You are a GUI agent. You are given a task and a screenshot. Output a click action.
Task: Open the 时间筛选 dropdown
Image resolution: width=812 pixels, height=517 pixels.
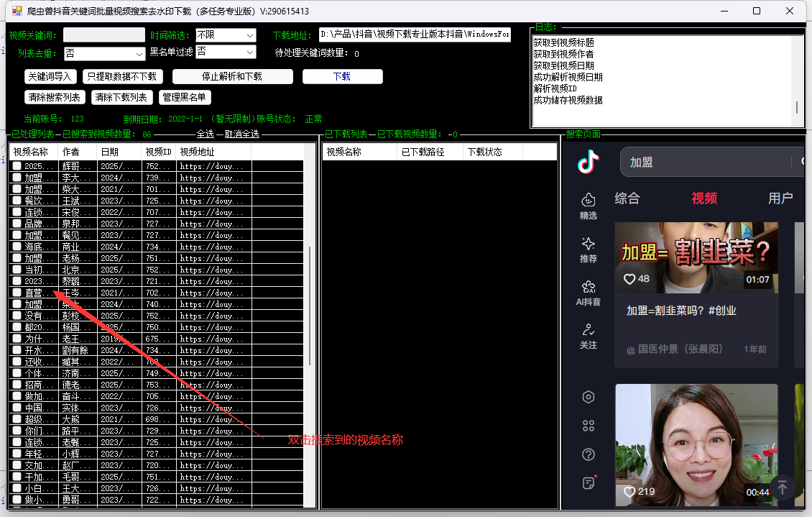coord(226,35)
